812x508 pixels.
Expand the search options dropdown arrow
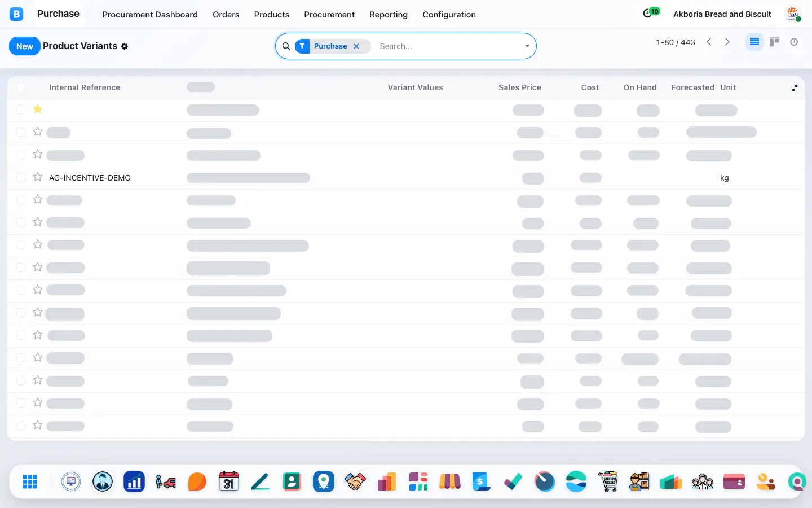[527, 46]
